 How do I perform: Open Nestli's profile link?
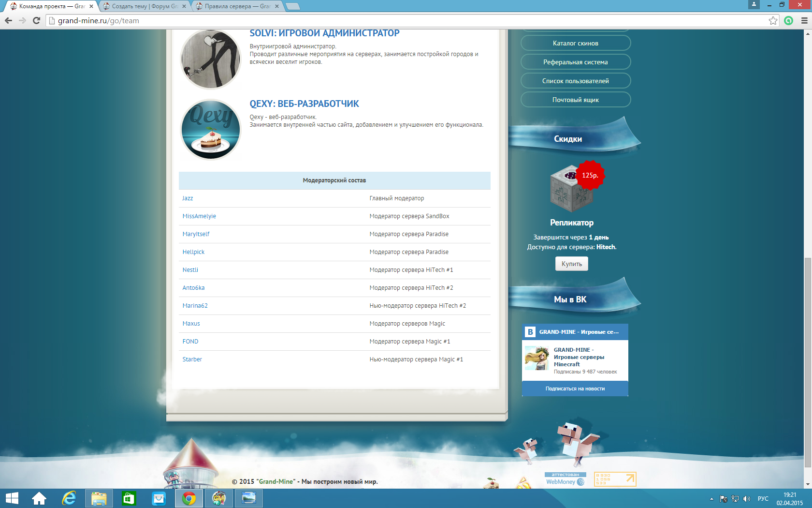point(190,270)
